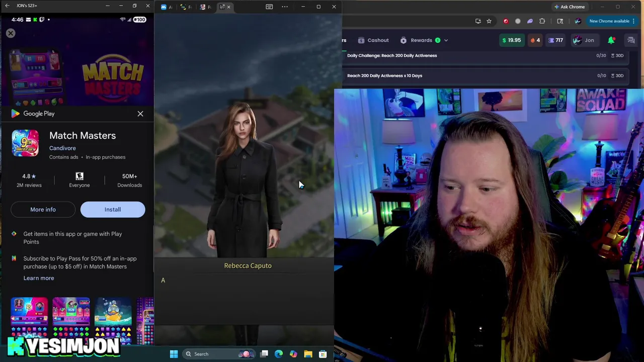Click the Play Points offer icon
The height and width of the screenshot is (362, 644).
[x=14, y=234]
